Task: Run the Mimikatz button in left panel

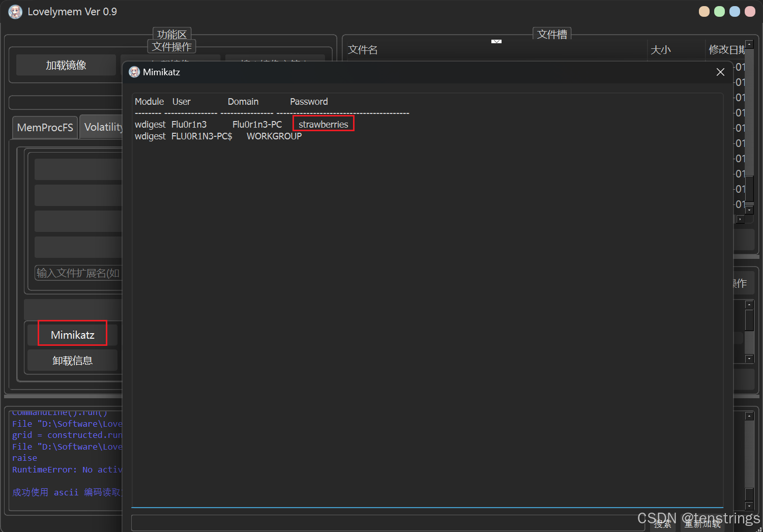Action: (73, 335)
